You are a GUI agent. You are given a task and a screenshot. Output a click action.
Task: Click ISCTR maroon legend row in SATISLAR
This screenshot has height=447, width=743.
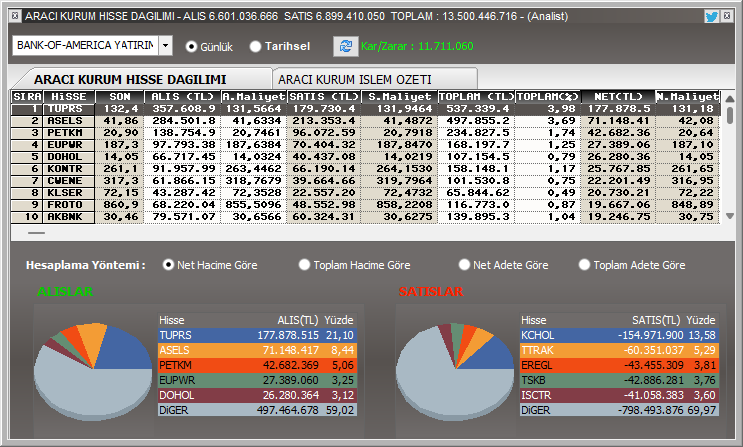tap(619, 395)
